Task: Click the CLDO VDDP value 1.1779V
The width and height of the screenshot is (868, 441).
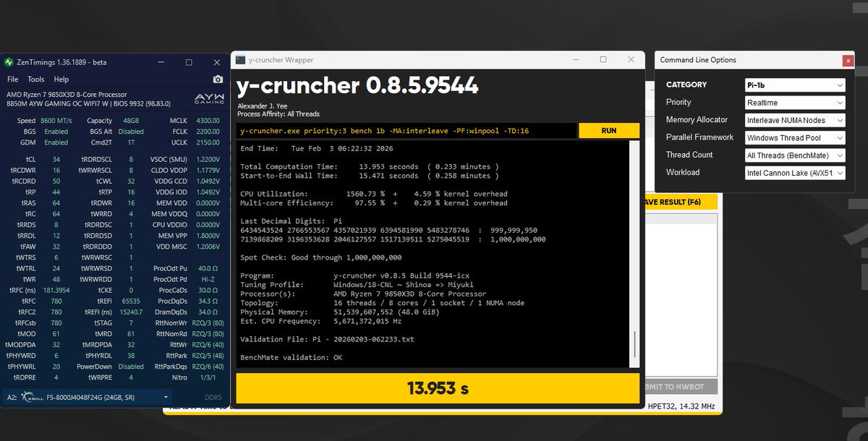Action: point(209,170)
